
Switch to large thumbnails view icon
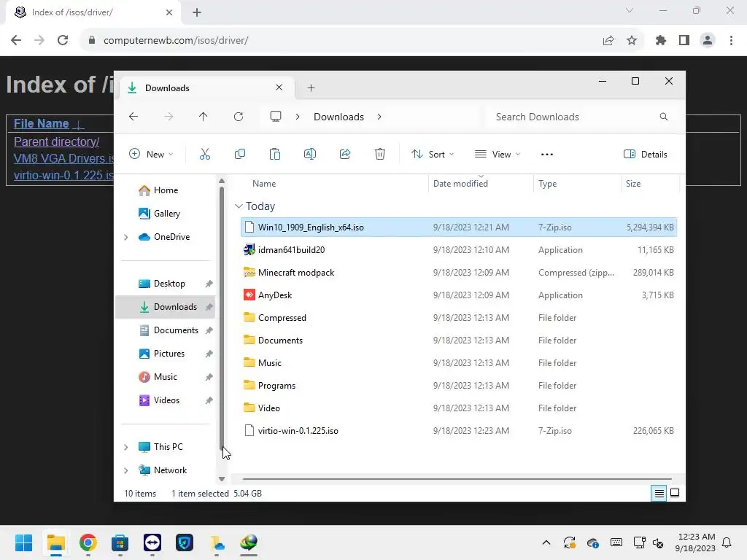point(675,494)
